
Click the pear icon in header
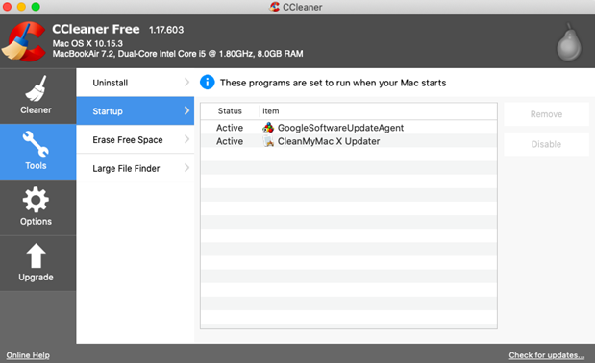coord(568,42)
